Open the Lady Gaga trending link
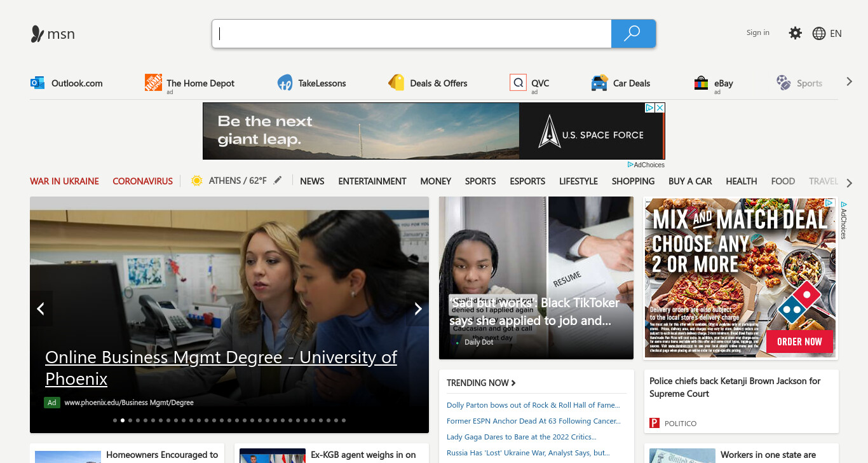Viewport: 868px width, 463px height. click(x=522, y=437)
